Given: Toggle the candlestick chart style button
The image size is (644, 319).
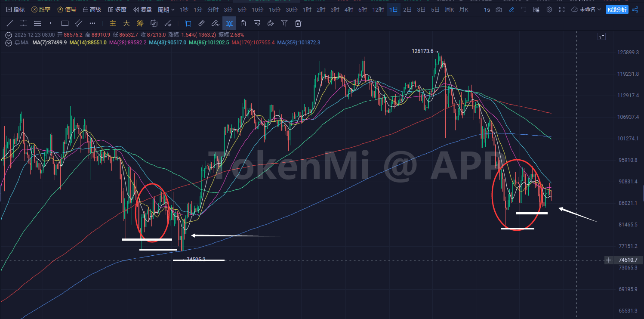Looking at the screenshot, I should (x=229, y=23).
